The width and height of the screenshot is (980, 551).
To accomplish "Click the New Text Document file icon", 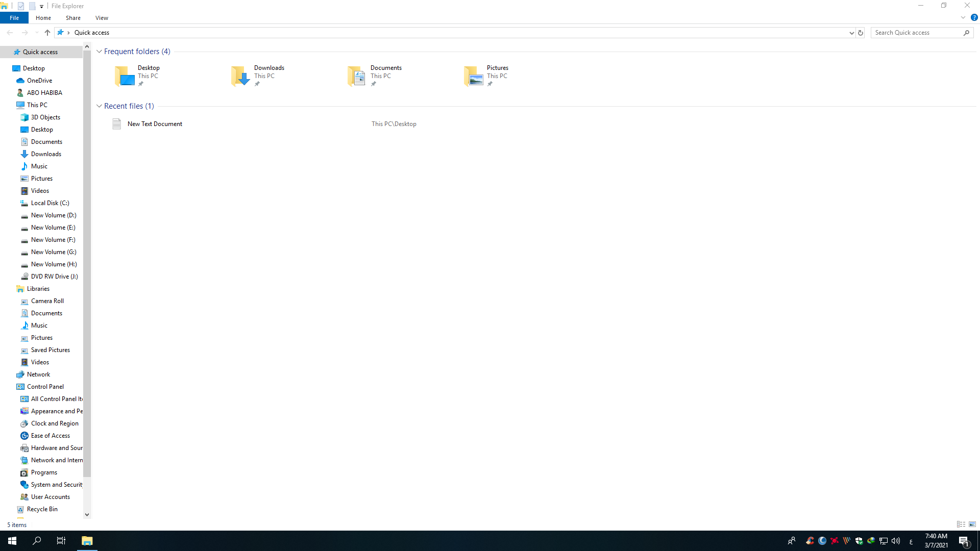I will click(116, 124).
